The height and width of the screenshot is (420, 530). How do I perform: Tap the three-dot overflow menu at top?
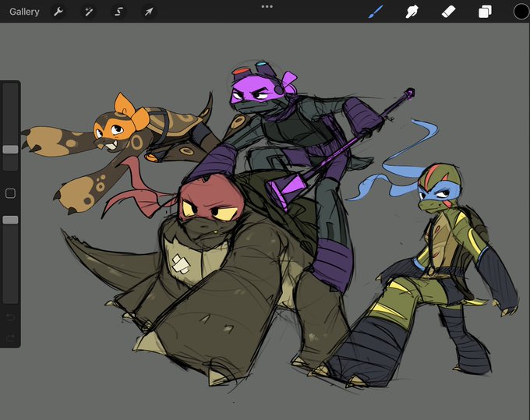point(267,6)
